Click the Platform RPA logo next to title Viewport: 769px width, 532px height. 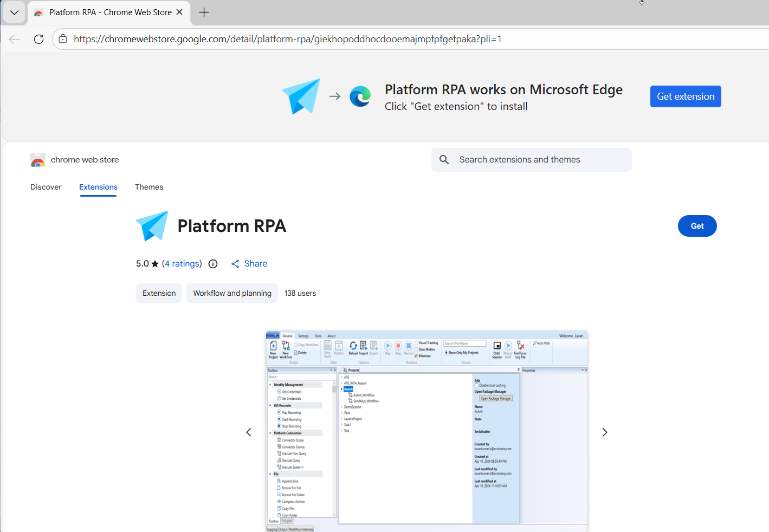coord(152,226)
